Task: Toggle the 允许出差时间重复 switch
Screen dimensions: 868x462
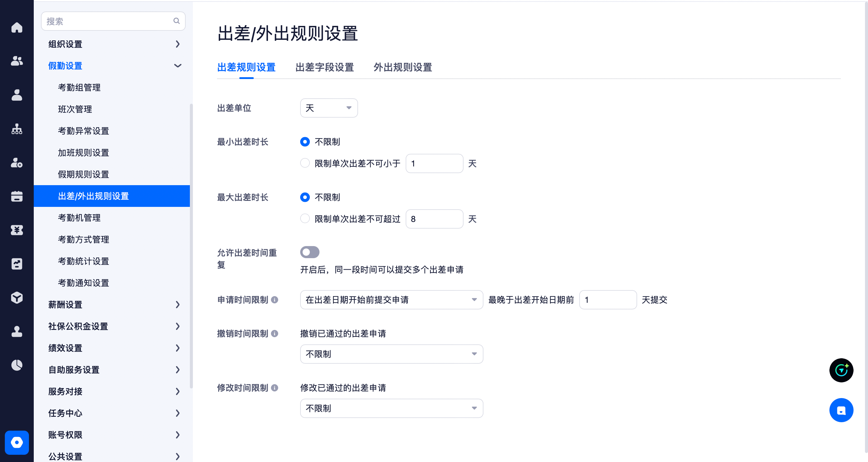Action: (x=310, y=252)
